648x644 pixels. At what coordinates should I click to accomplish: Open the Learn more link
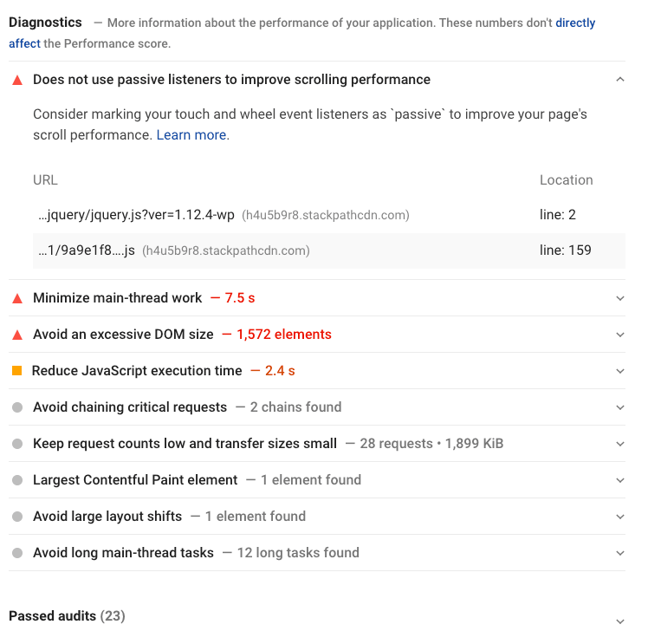point(191,135)
